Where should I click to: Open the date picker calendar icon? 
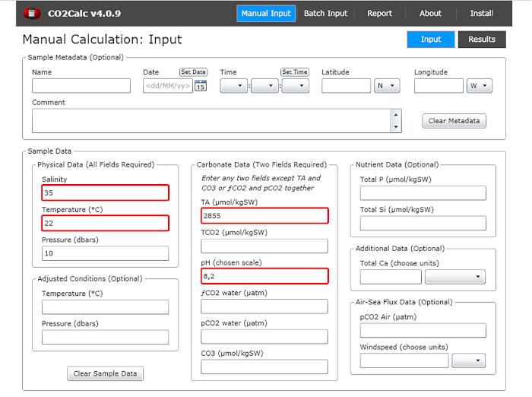201,86
